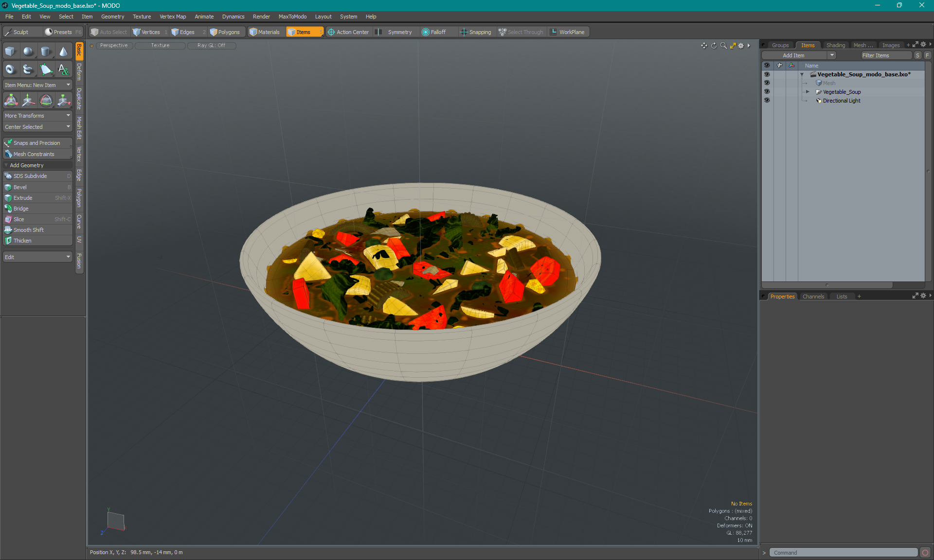Click the Command input field
Image resolution: width=934 pixels, height=560 pixels.
coord(843,553)
